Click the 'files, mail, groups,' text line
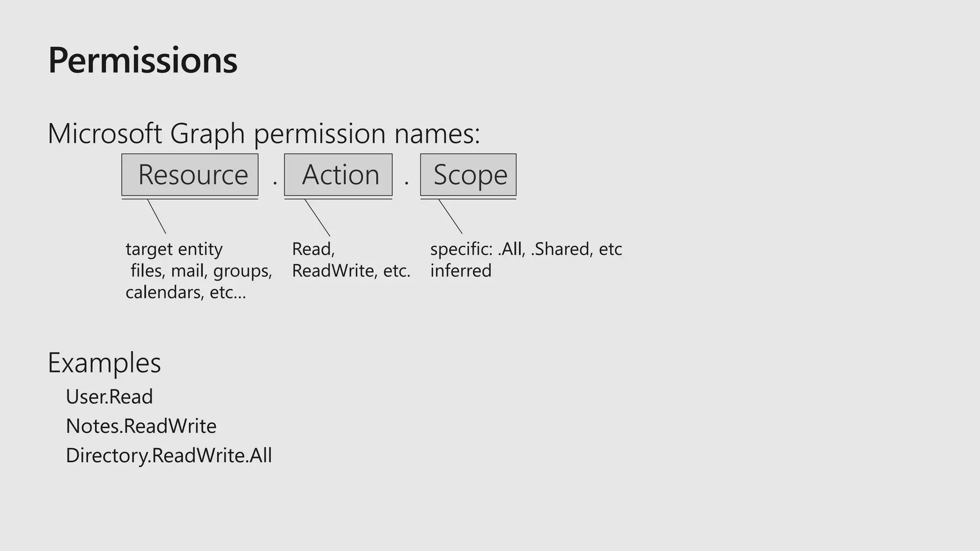 tap(201, 271)
